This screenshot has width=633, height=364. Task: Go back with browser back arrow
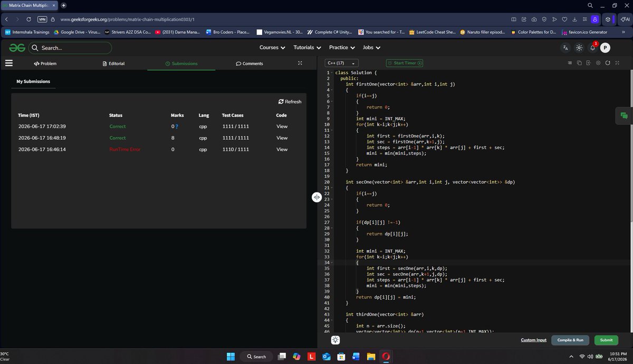pyautogui.click(x=6, y=19)
